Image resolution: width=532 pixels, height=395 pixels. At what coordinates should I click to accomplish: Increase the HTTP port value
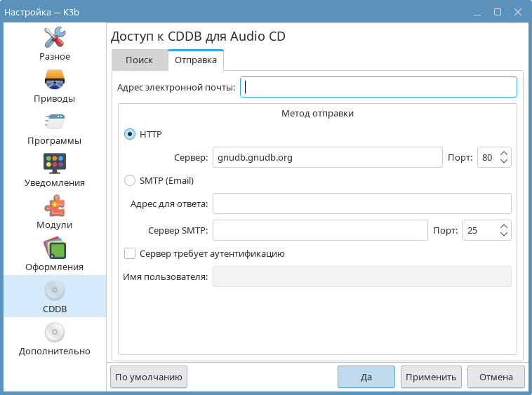point(503,153)
